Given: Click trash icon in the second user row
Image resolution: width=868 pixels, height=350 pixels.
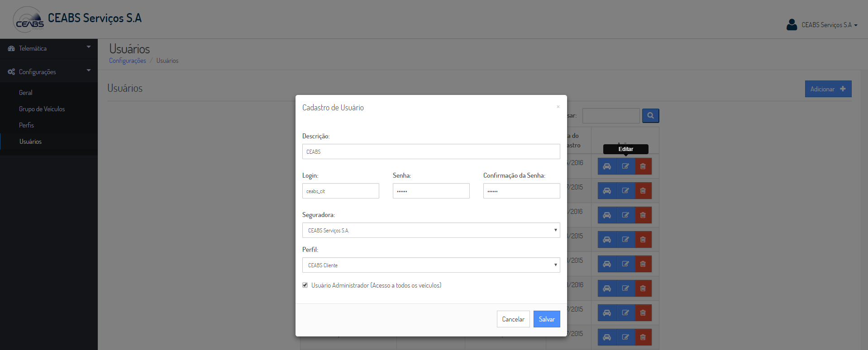Looking at the screenshot, I should 643,191.
